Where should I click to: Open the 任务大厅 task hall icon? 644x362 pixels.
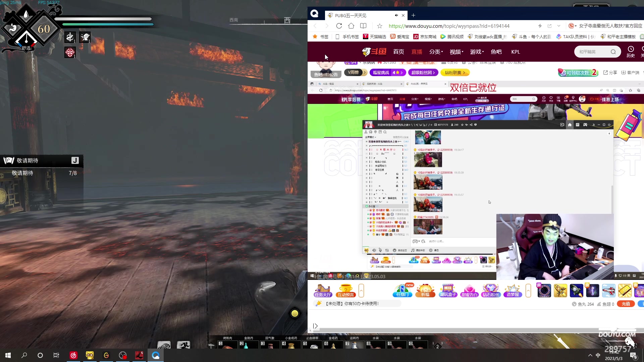(x=323, y=290)
